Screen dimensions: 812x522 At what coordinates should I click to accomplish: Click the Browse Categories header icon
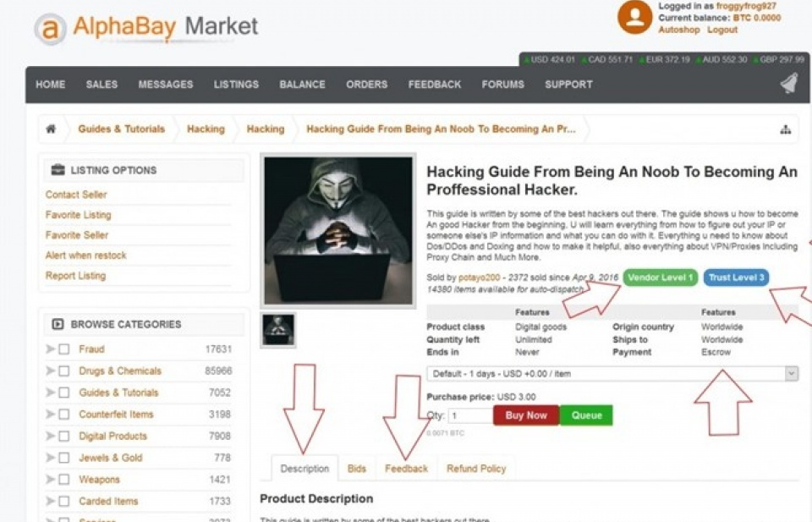coord(58,324)
